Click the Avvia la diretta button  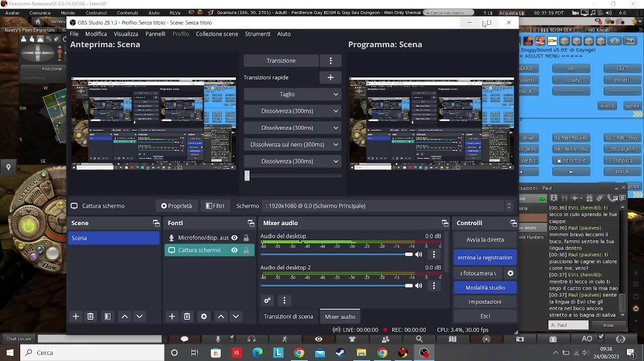[485, 240]
